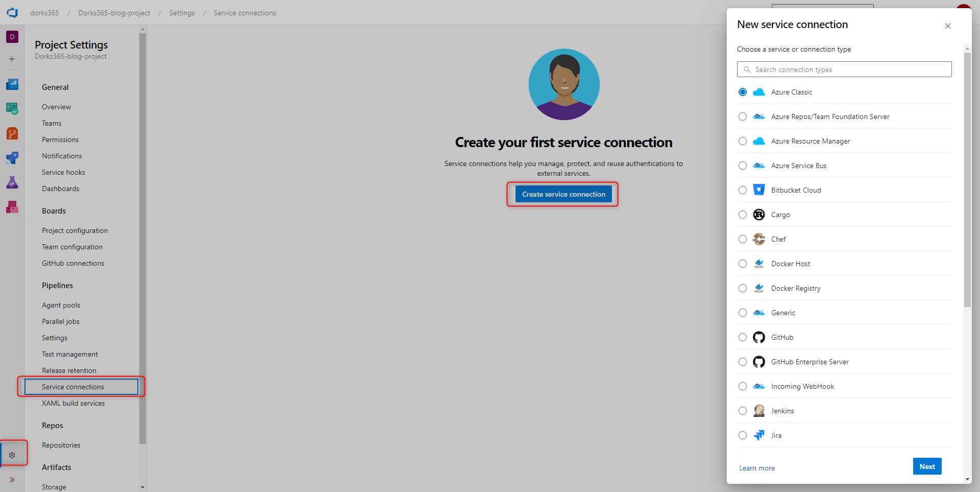Select the Azure Classic radio button
This screenshot has height=492, width=980.
coord(743,92)
